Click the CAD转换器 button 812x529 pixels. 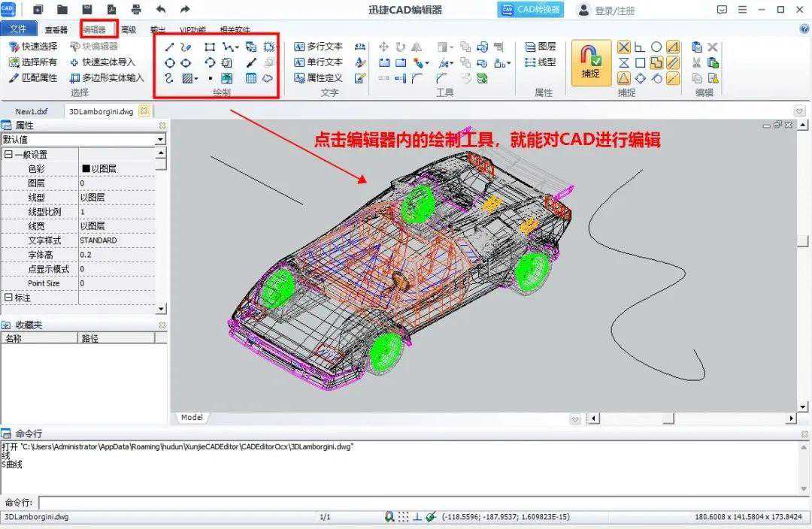[x=531, y=10]
